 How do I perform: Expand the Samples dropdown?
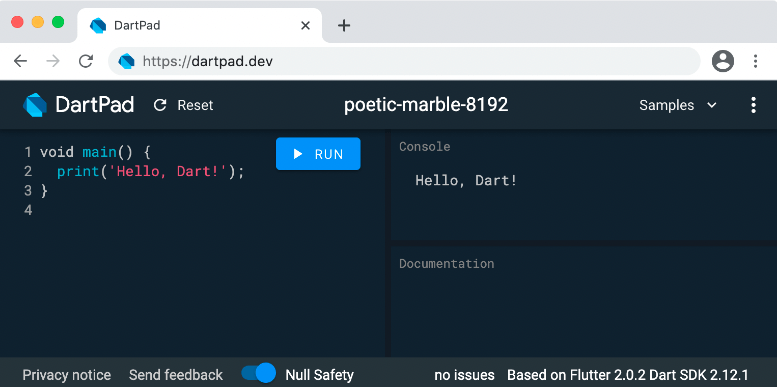coord(678,105)
